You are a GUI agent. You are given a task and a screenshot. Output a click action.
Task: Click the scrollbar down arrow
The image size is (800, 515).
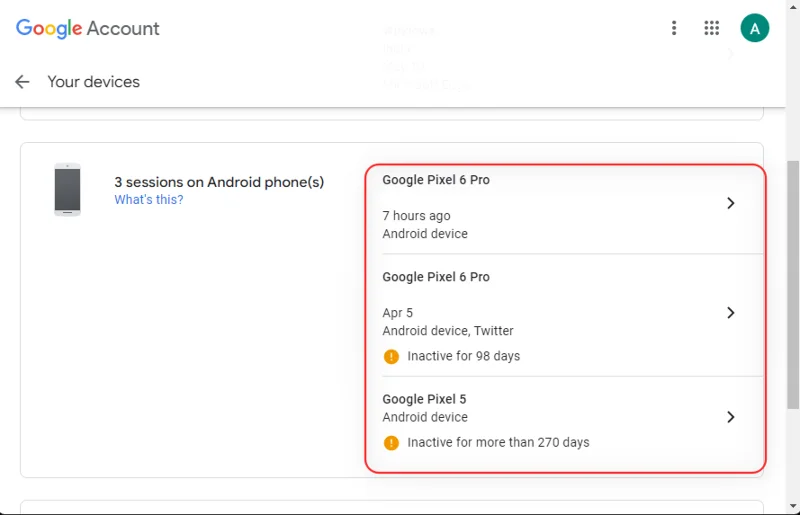(793, 506)
